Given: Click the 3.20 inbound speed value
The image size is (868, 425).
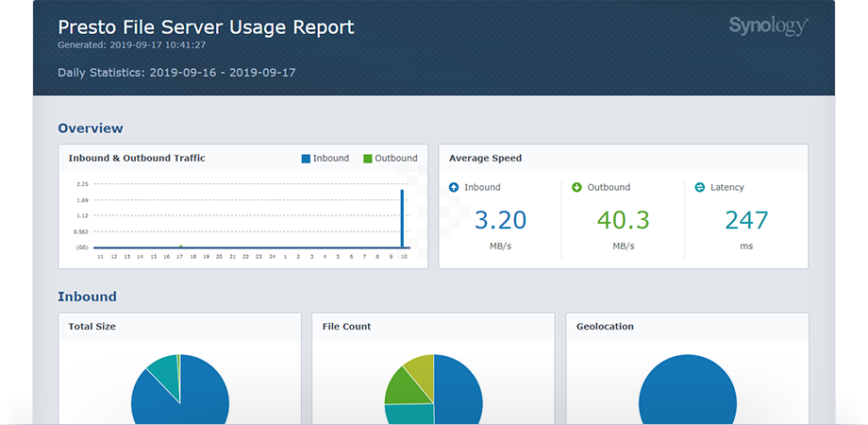Looking at the screenshot, I should tap(500, 220).
